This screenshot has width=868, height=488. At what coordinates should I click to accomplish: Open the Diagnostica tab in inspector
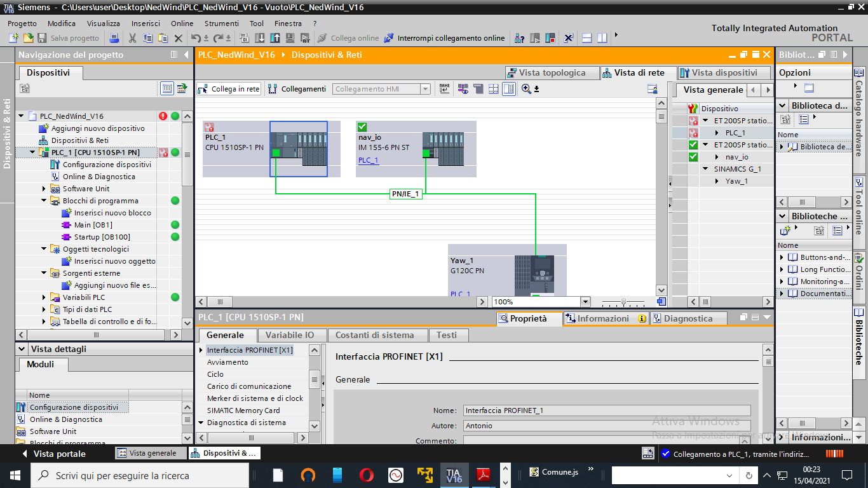[x=689, y=318]
